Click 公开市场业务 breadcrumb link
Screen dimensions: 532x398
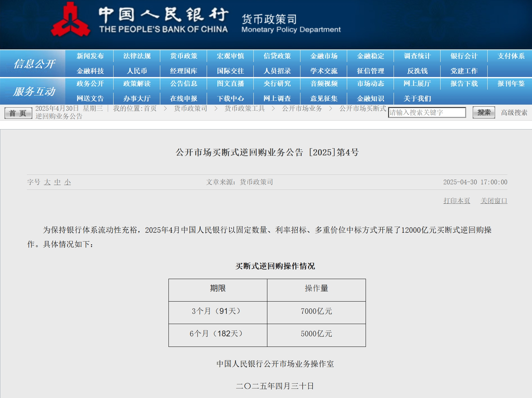tap(302, 108)
